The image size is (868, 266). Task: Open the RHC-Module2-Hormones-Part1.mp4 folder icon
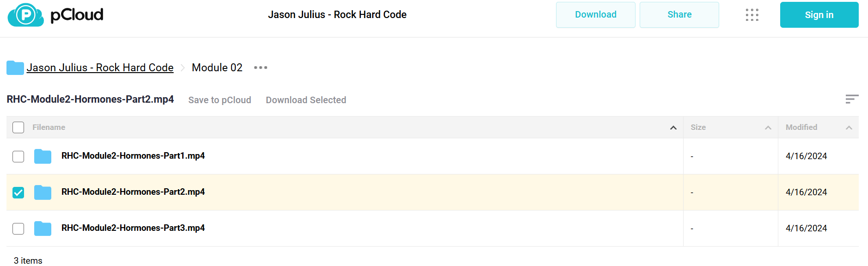[43, 156]
